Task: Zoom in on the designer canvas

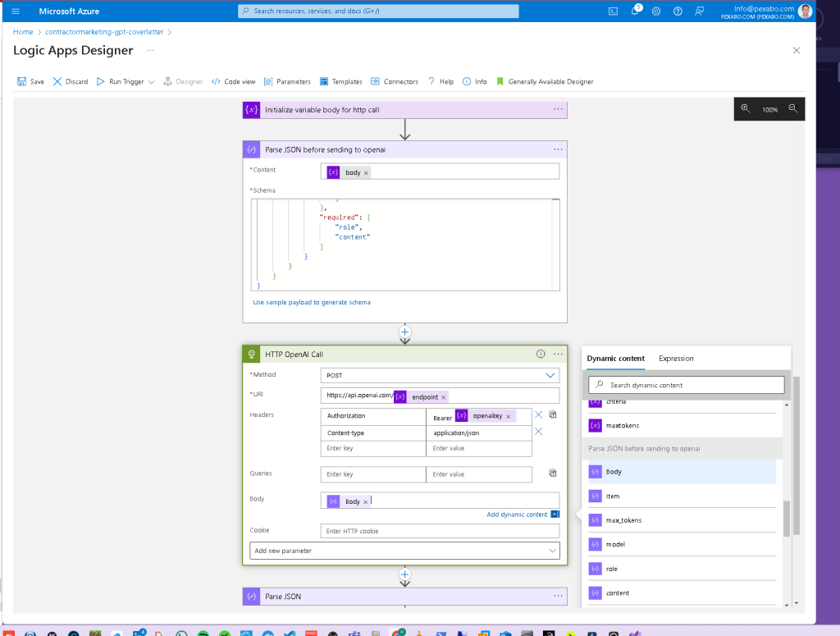Action: point(745,109)
